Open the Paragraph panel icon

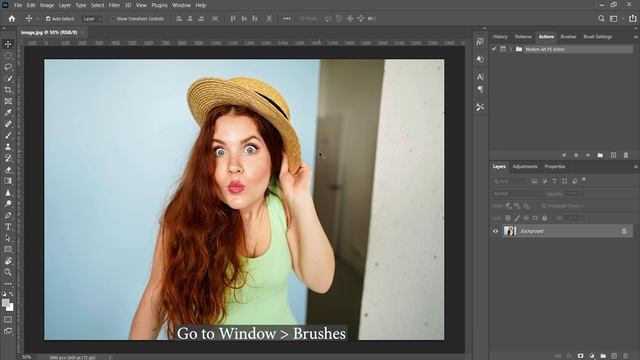pyautogui.click(x=480, y=89)
